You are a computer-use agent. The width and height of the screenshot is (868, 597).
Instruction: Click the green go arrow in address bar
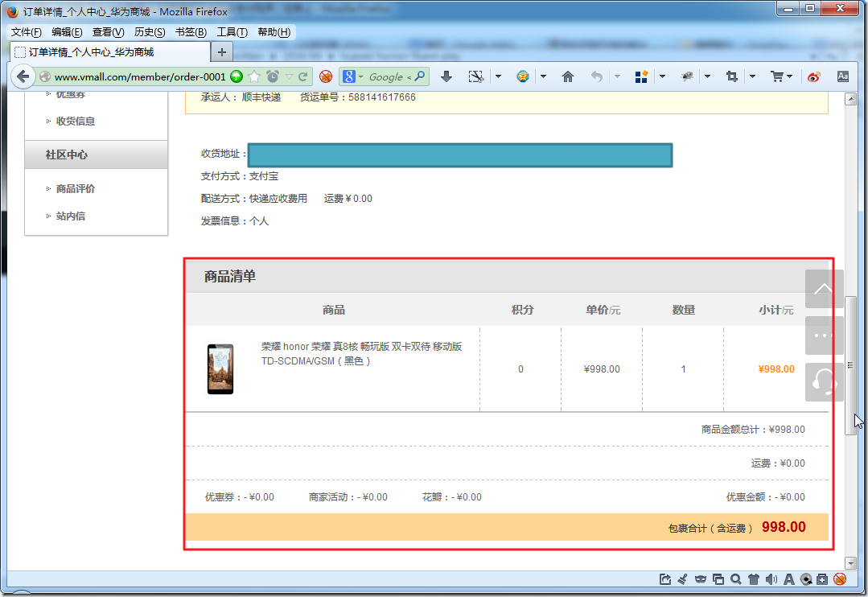[x=237, y=76]
